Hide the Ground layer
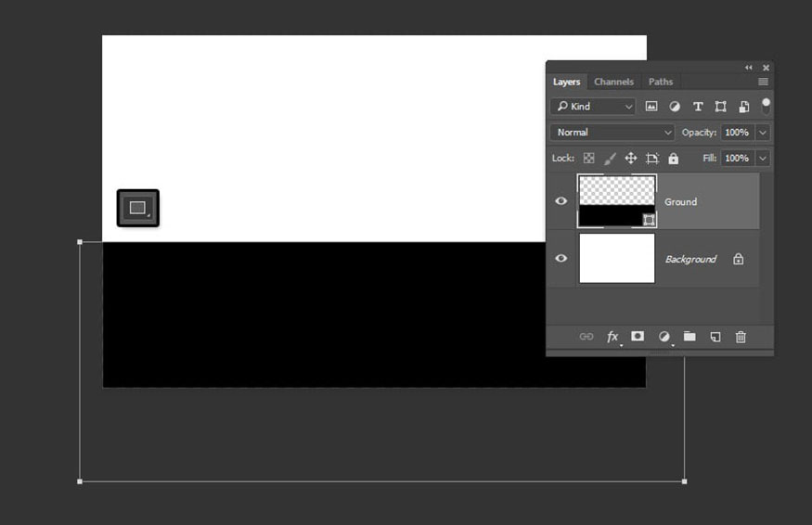 [x=561, y=201]
